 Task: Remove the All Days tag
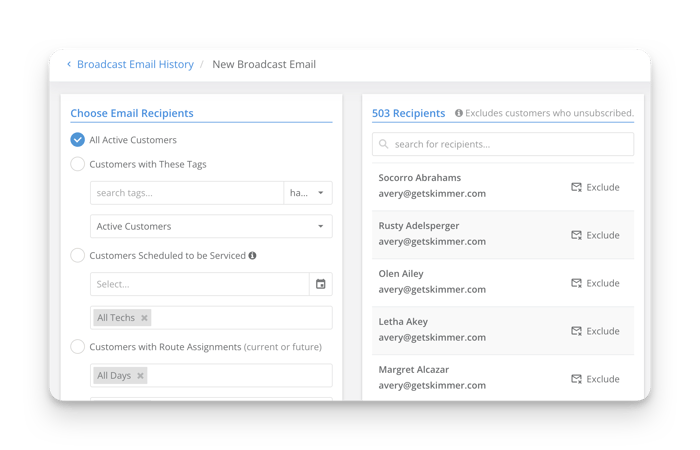[x=140, y=375]
